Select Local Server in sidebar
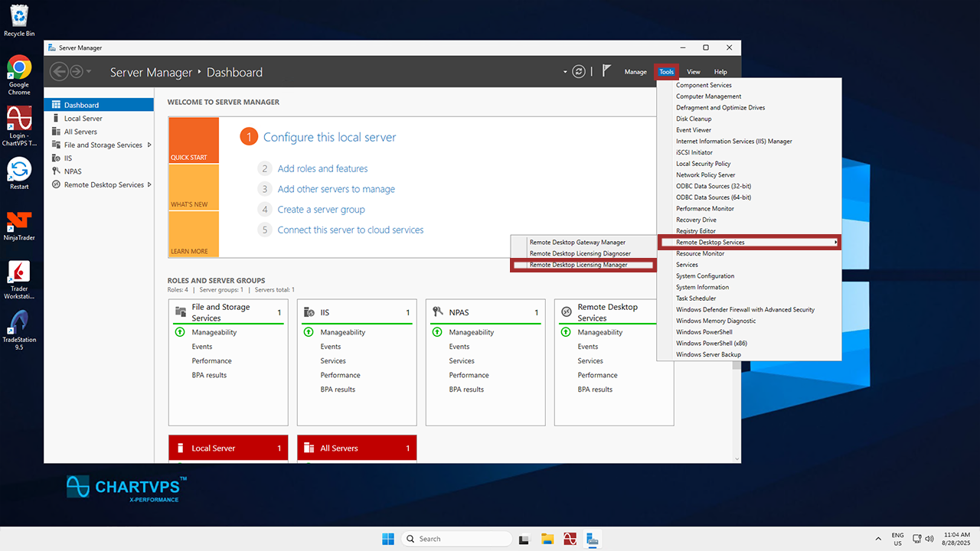Image resolution: width=980 pixels, height=551 pixels. (83, 119)
